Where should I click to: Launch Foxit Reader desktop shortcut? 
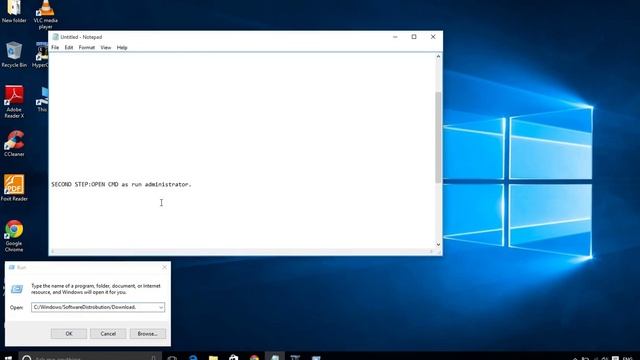[x=14, y=188]
